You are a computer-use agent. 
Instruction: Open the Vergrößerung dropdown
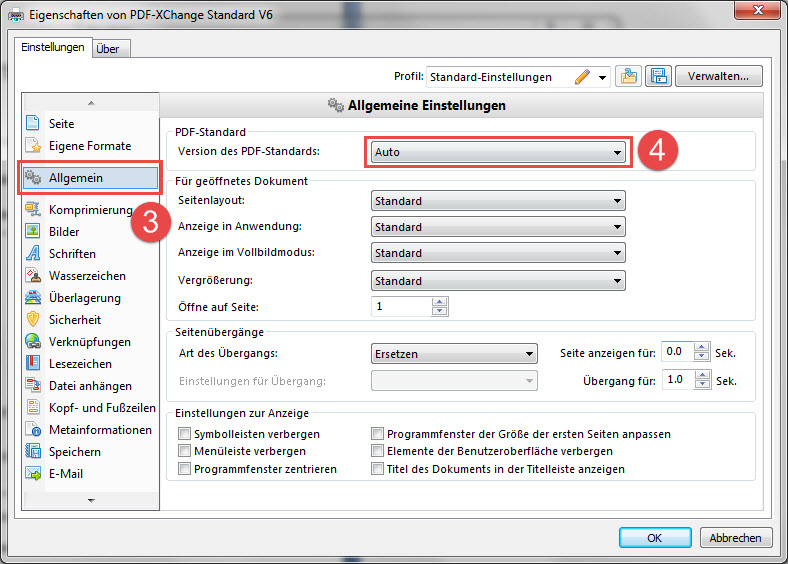pyautogui.click(x=498, y=280)
